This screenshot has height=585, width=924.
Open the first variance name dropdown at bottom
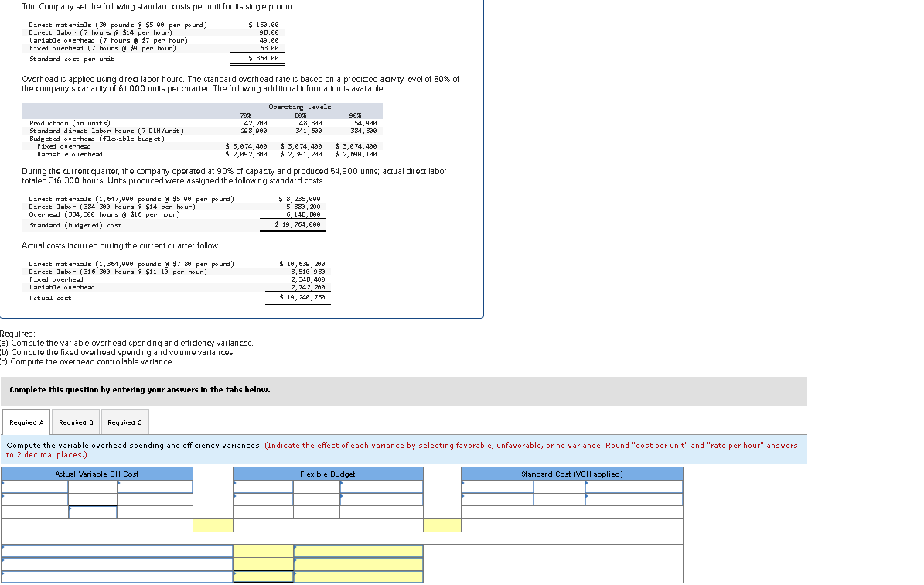point(118,551)
